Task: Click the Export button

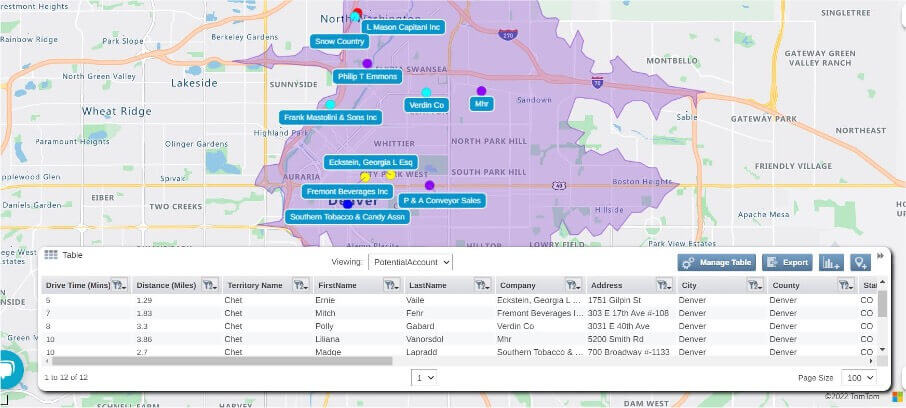Action: [x=787, y=262]
